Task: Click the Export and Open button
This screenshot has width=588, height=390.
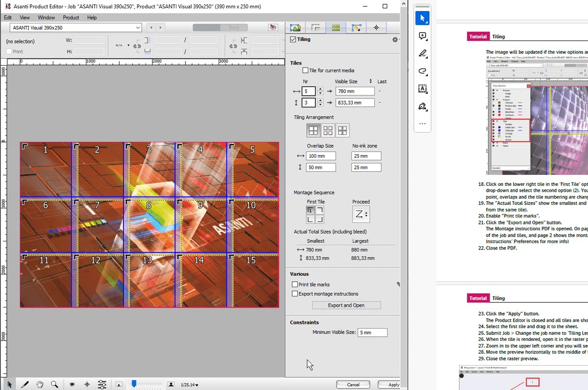Action: pyautogui.click(x=346, y=305)
